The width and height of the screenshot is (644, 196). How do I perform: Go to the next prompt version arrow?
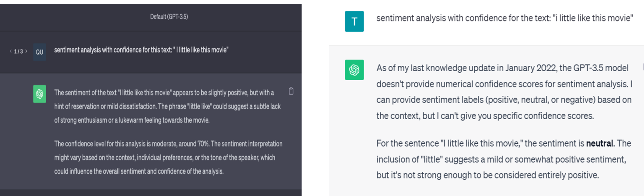click(26, 51)
